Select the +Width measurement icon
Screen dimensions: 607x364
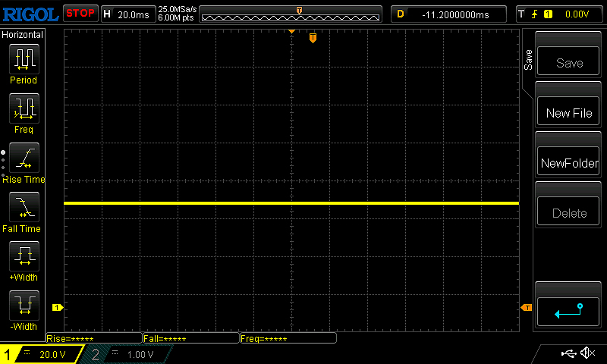click(24, 256)
